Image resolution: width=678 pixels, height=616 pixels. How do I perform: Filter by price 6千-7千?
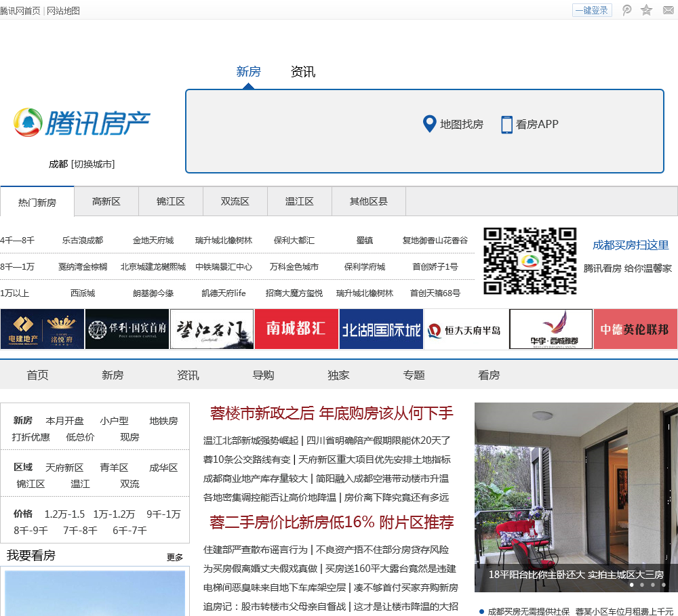point(129,531)
